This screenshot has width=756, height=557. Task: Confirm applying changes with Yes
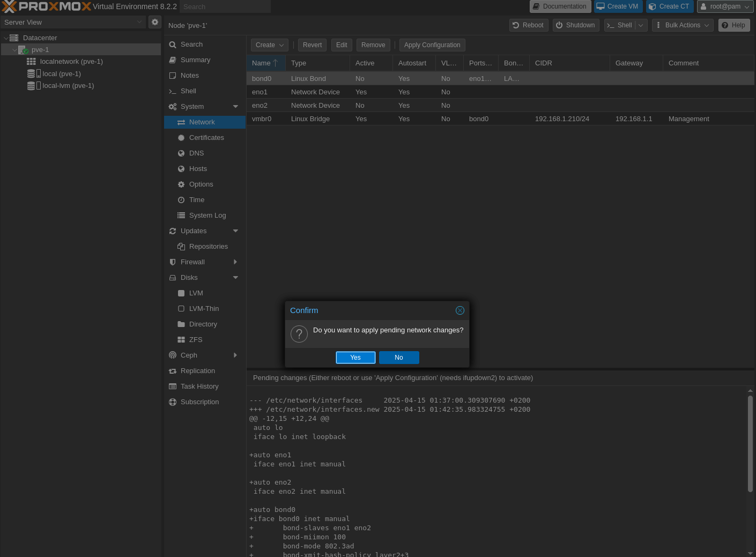click(355, 358)
